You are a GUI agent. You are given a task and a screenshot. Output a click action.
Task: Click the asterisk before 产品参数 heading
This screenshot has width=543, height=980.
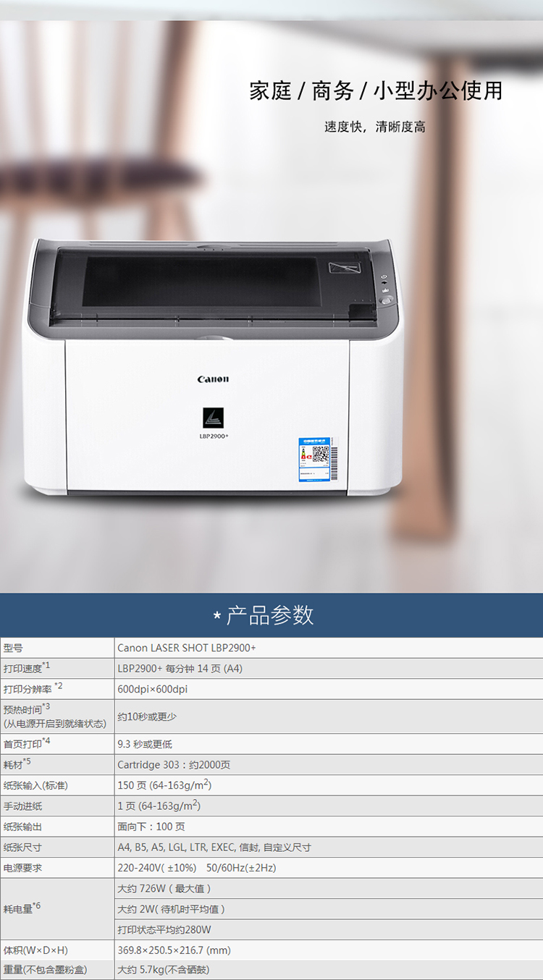tap(217, 616)
